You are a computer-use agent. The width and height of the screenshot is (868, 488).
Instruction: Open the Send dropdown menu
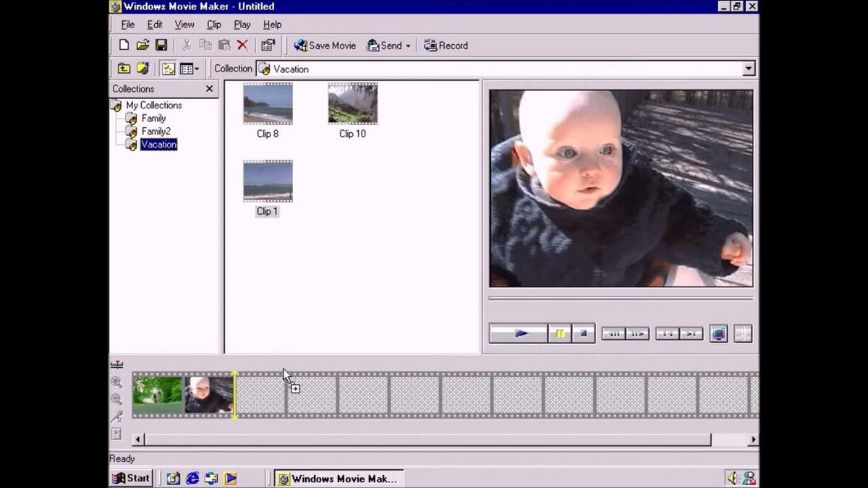click(407, 46)
